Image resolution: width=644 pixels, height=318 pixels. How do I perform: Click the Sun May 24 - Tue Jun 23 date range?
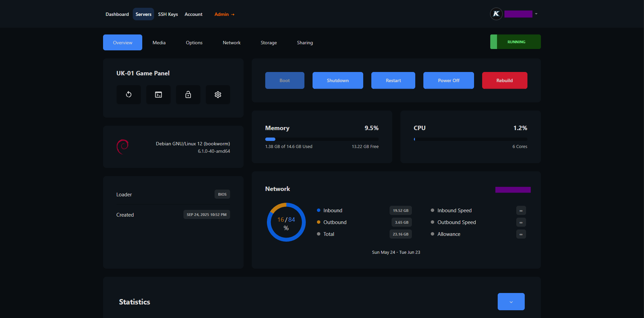click(x=396, y=252)
